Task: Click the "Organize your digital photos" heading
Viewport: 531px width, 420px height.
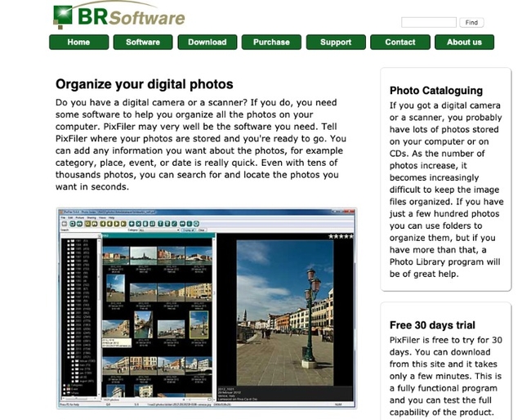Action: click(x=145, y=84)
